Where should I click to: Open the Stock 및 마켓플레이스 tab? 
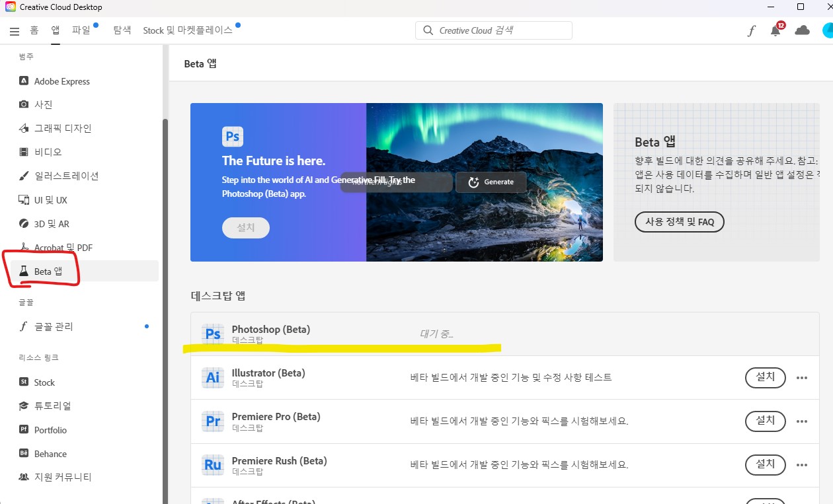(188, 30)
